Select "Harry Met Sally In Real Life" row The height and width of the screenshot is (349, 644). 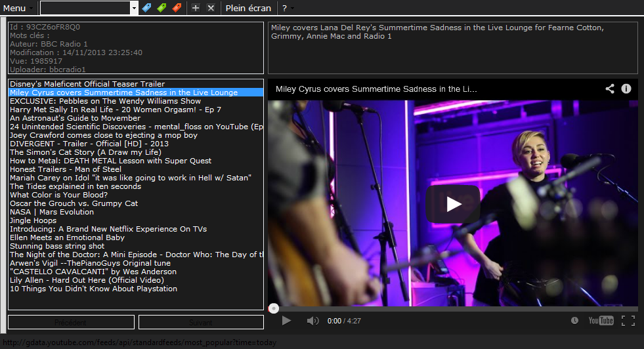136,110
